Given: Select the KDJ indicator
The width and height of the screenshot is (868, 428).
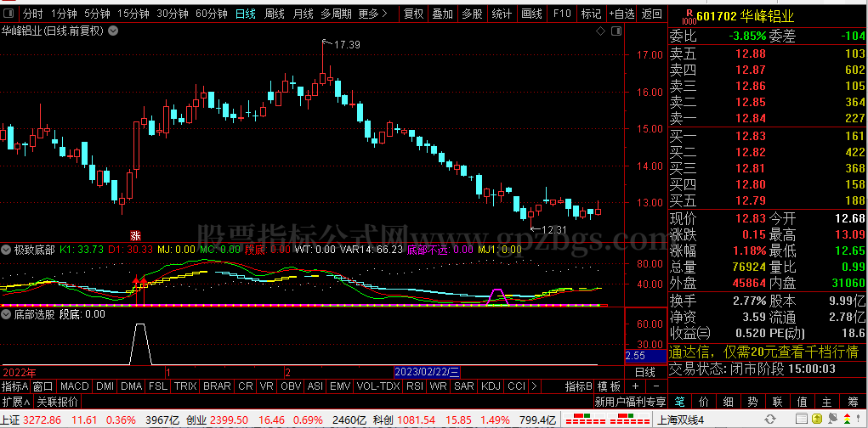Looking at the screenshot, I should (x=491, y=386).
